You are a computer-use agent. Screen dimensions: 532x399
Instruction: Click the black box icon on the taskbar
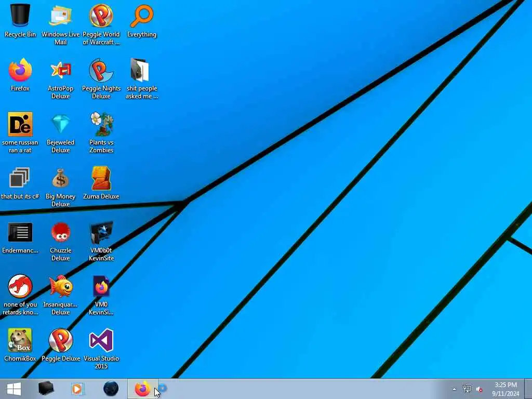point(46,389)
